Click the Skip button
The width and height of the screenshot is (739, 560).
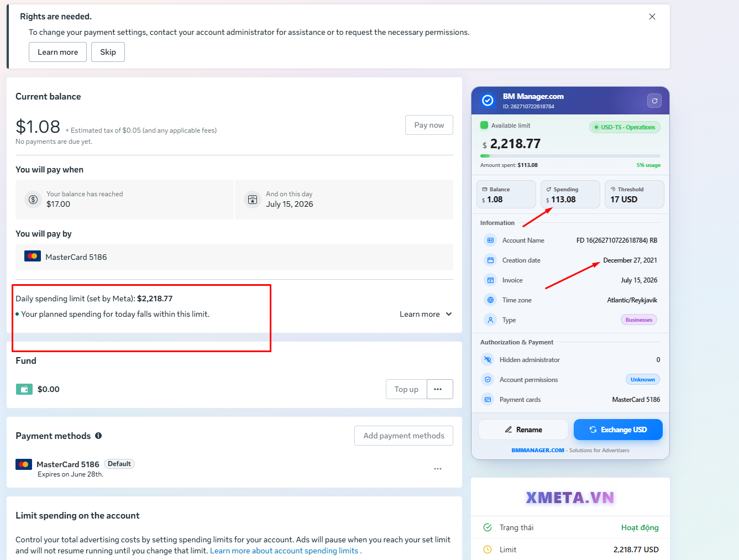coord(108,52)
